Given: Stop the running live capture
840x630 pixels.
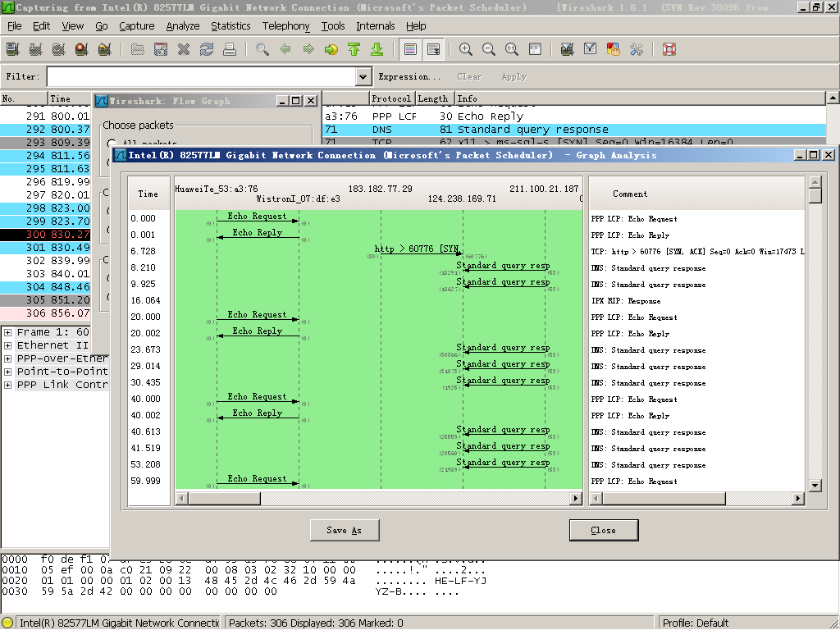Looking at the screenshot, I should click(82, 49).
